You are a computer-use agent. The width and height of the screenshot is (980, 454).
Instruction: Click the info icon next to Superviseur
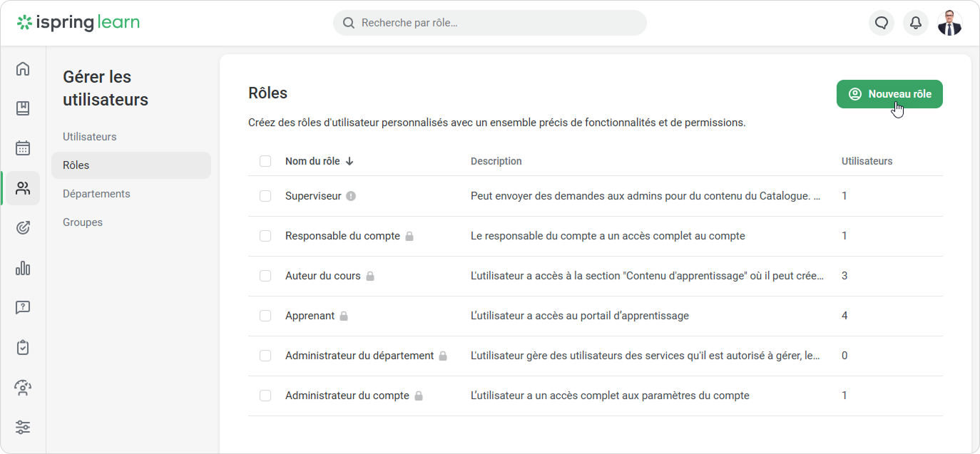tap(351, 196)
